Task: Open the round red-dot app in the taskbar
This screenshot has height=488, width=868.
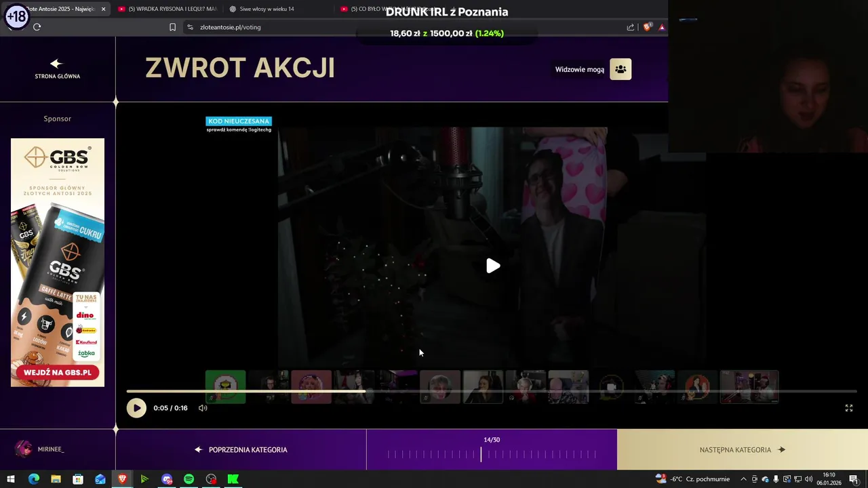Action: click(x=211, y=479)
